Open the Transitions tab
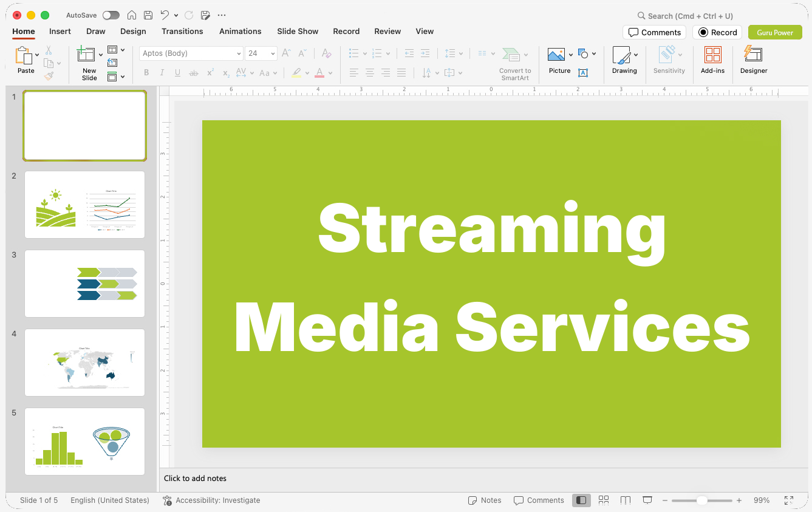The width and height of the screenshot is (812, 512). [182, 31]
